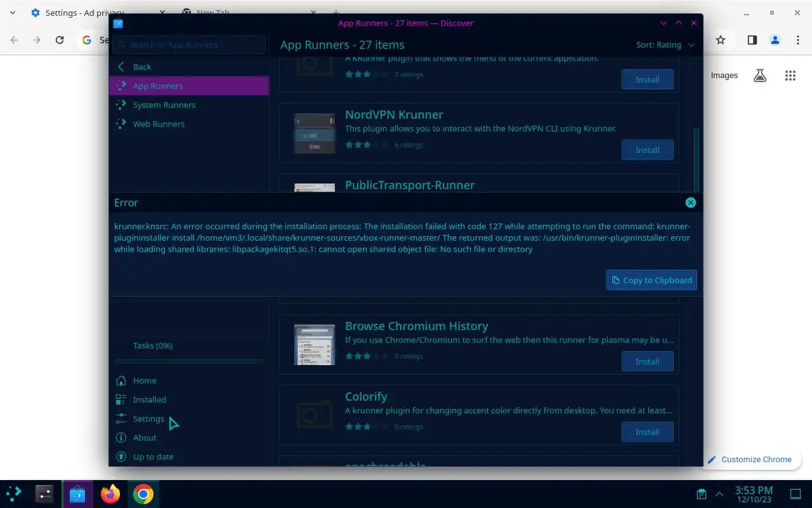Screen dimensions: 812x508
Task: Open Chrome three-dot menu
Action: point(798,40)
